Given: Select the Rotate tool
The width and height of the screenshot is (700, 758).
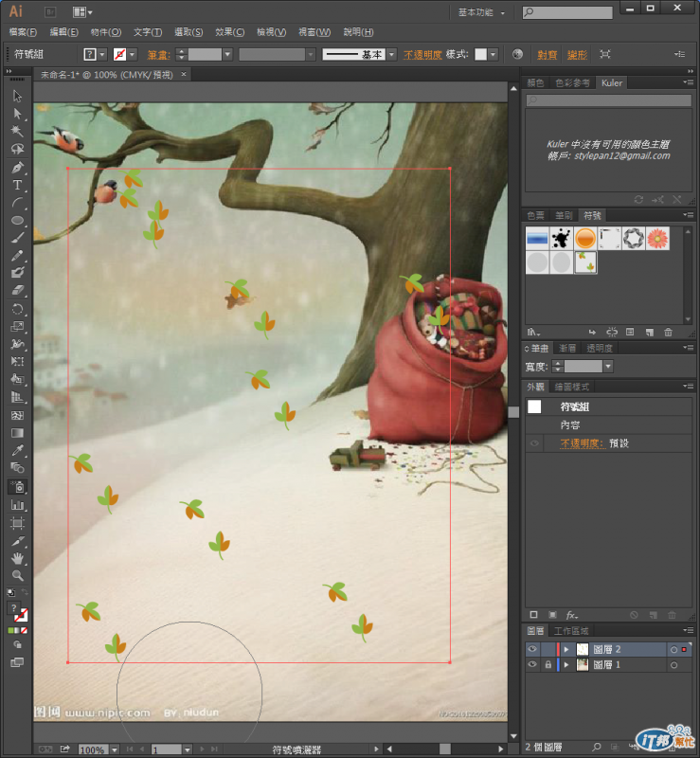Looking at the screenshot, I should click(x=17, y=310).
